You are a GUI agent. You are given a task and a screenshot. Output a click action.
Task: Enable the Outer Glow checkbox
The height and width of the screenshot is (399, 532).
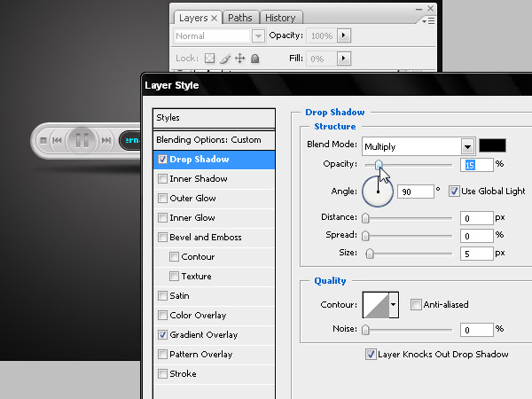(x=162, y=198)
